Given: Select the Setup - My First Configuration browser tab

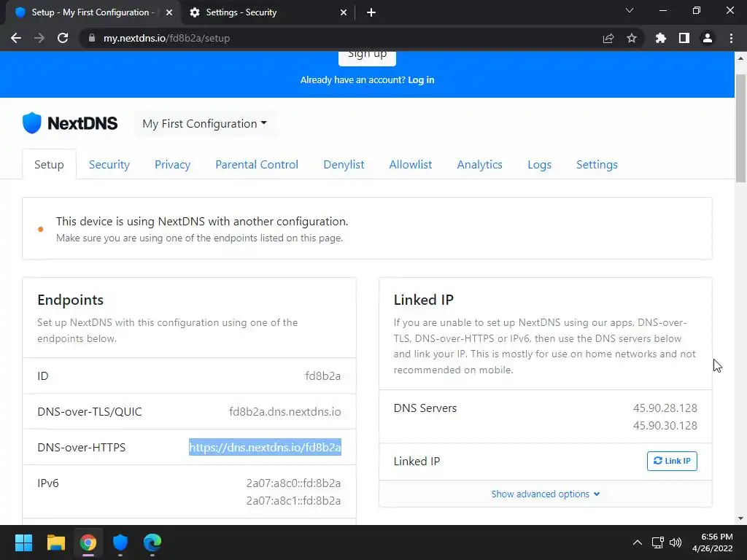Looking at the screenshot, I should [x=93, y=12].
